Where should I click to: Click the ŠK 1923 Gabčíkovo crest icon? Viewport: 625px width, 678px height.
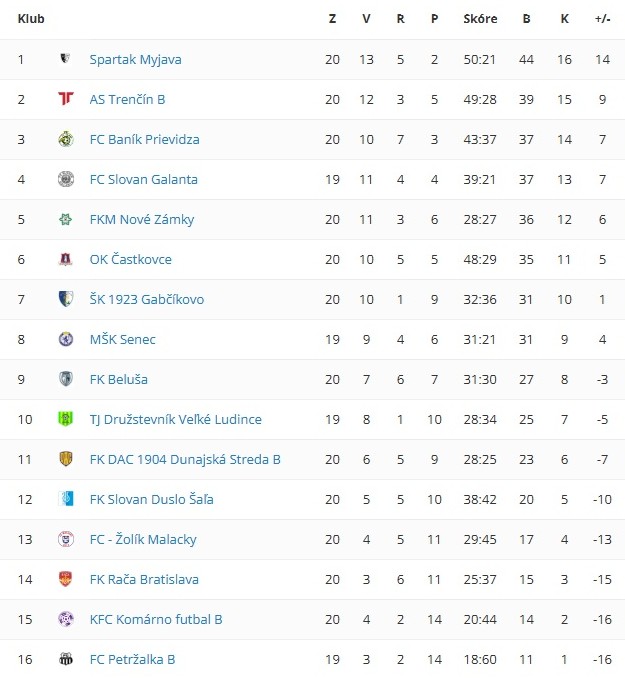coord(66,299)
